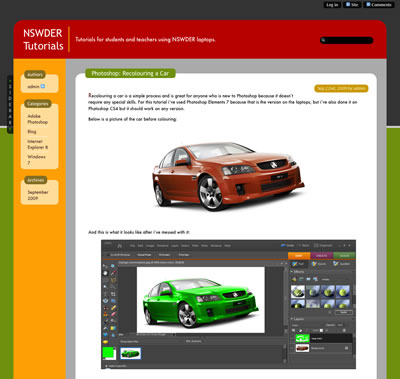Click the search magnifier icon
The height and width of the screenshot is (379, 400).
click(x=323, y=40)
